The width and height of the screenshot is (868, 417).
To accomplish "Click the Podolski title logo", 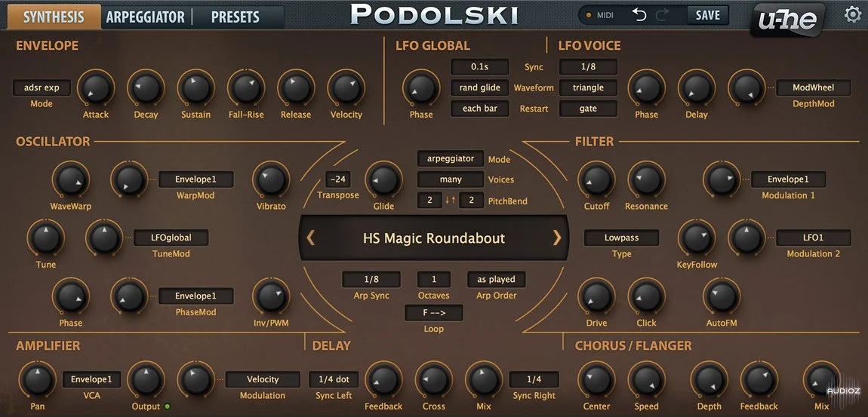I will pyautogui.click(x=435, y=14).
